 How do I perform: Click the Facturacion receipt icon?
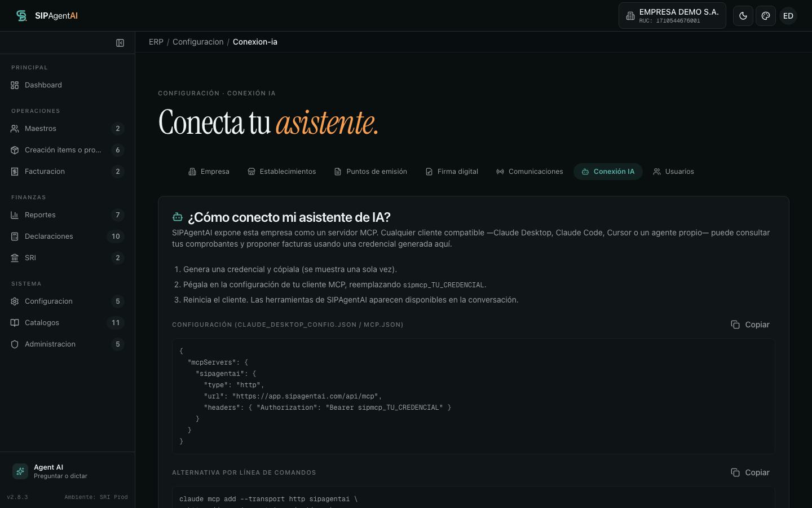click(15, 172)
